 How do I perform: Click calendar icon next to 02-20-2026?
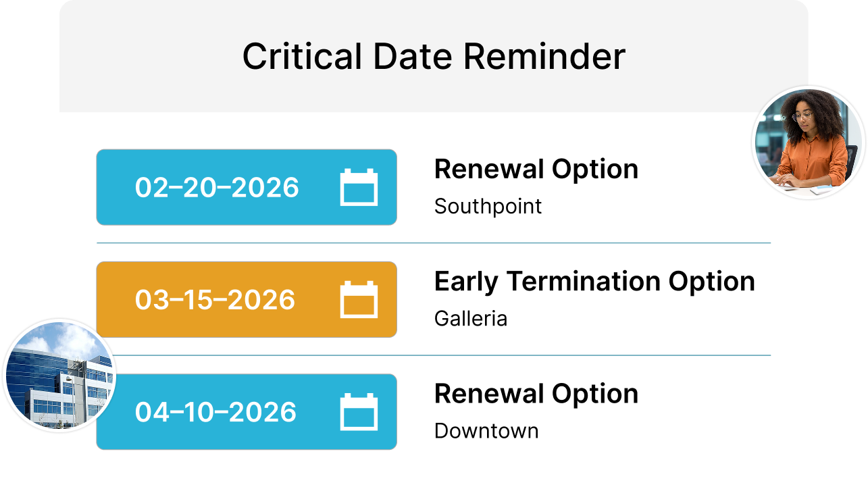(359, 188)
